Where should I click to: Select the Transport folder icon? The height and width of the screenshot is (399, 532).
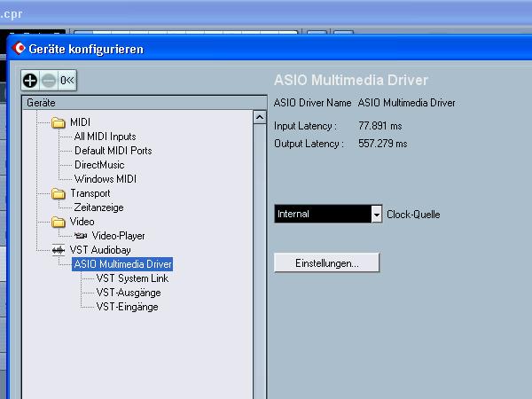tap(59, 193)
